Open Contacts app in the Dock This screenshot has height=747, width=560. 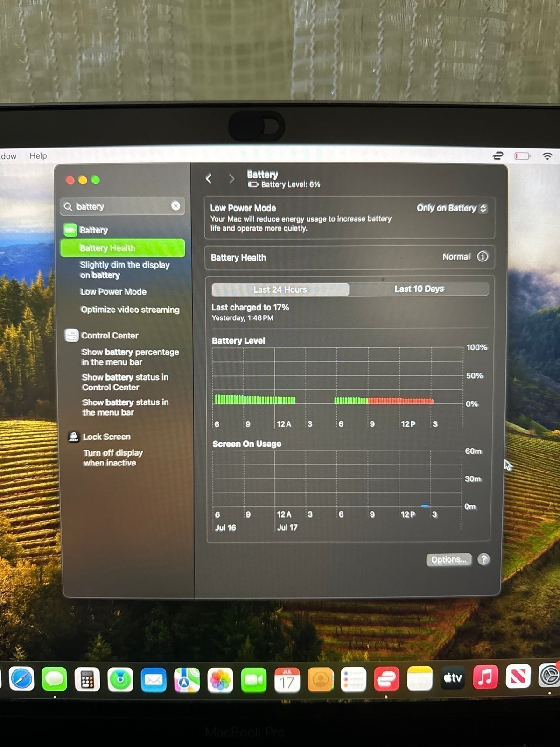321,679
